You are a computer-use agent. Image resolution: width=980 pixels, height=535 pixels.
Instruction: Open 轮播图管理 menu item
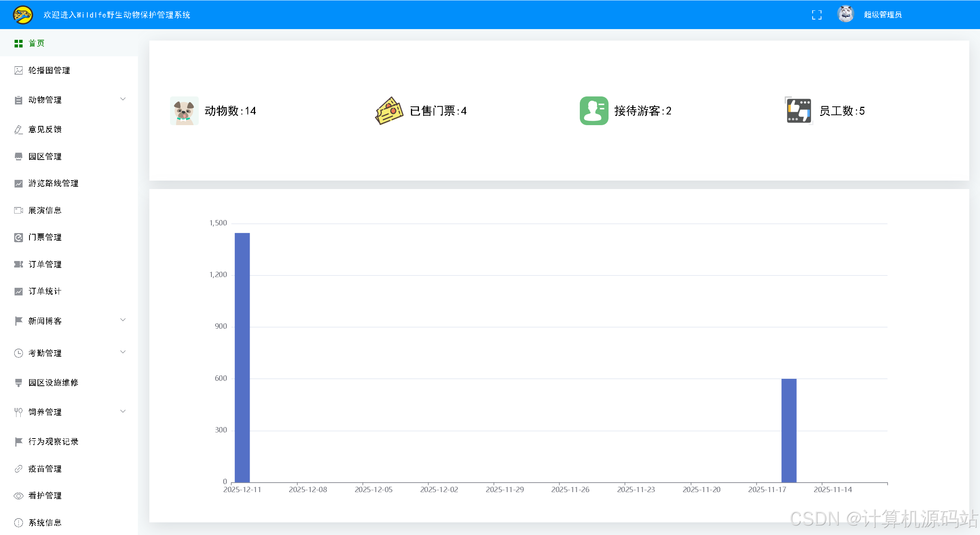tap(69, 70)
